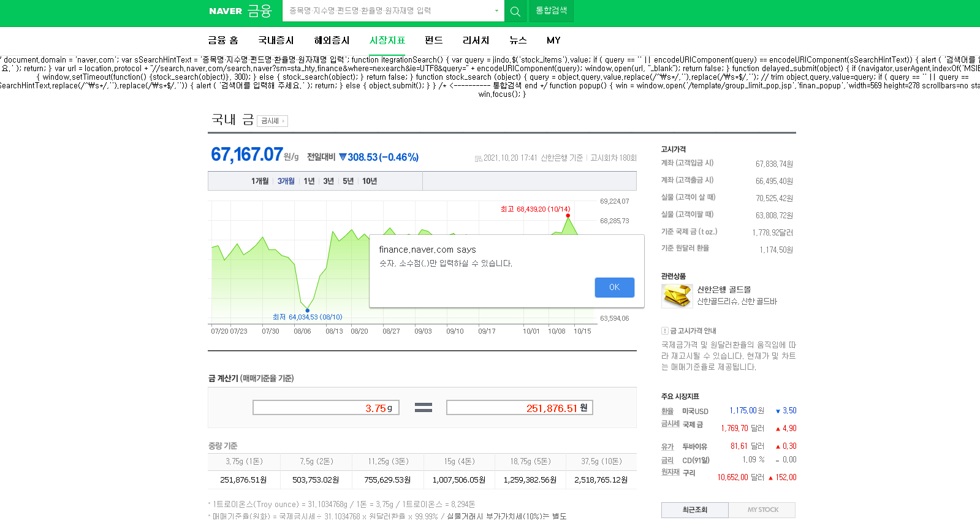Click the blue down-triangle beside 308.53

[343, 157]
